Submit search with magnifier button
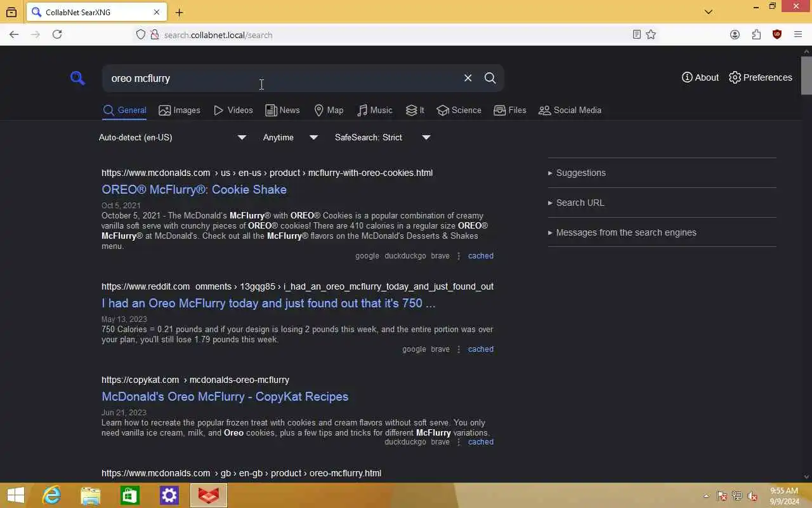This screenshot has height=508, width=812. pos(490,78)
